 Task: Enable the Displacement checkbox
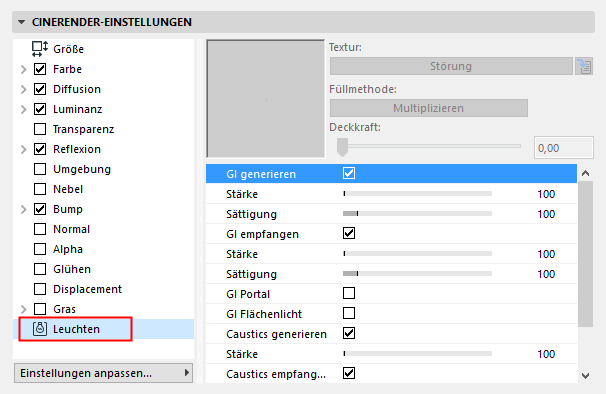click(x=40, y=289)
